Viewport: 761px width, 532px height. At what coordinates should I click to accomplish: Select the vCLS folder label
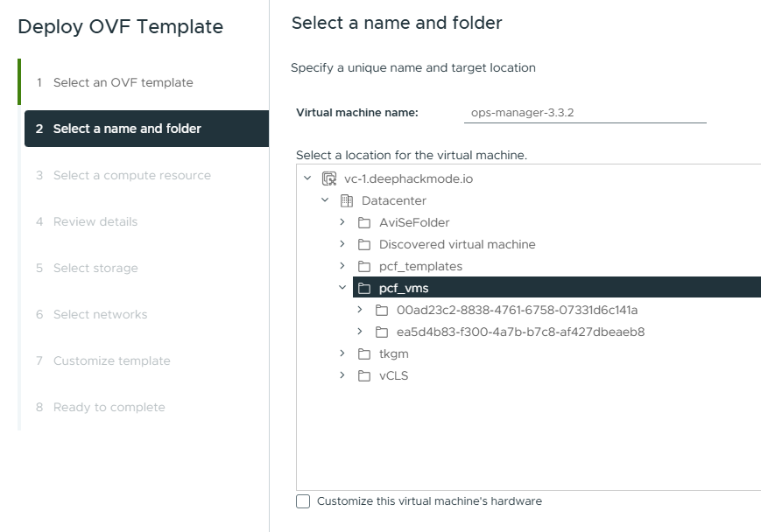pos(393,376)
